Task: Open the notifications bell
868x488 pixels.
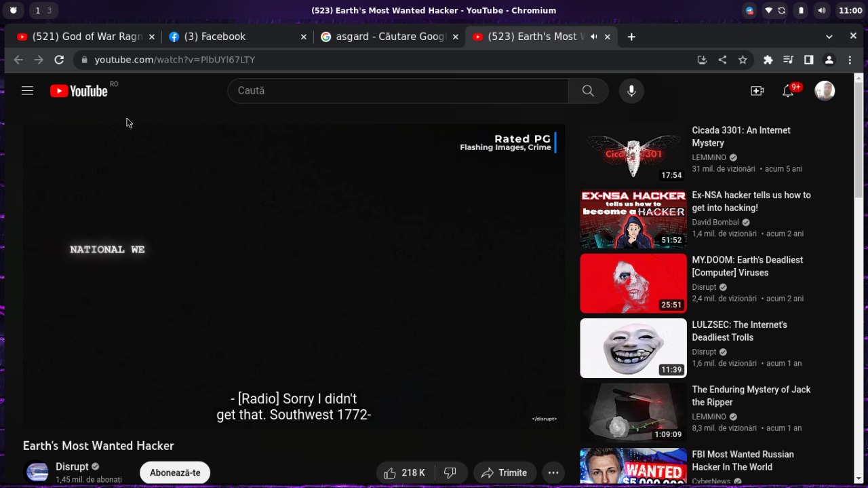Action: click(x=788, y=91)
